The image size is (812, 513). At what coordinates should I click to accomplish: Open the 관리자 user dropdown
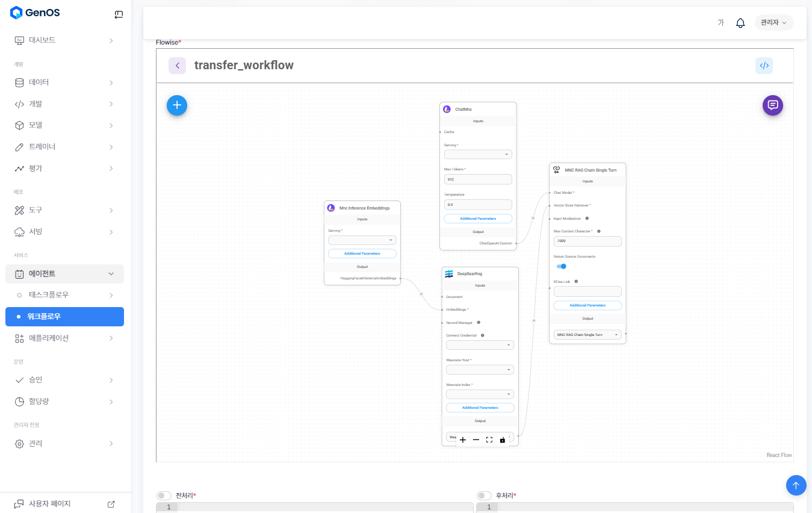click(773, 23)
